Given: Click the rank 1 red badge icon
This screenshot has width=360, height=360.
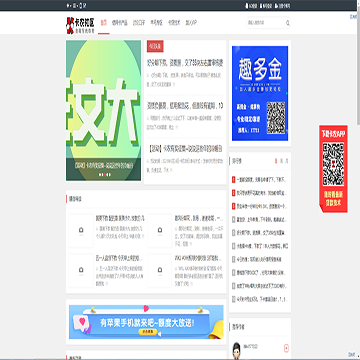Looking at the screenshot, I should coord(233,180).
